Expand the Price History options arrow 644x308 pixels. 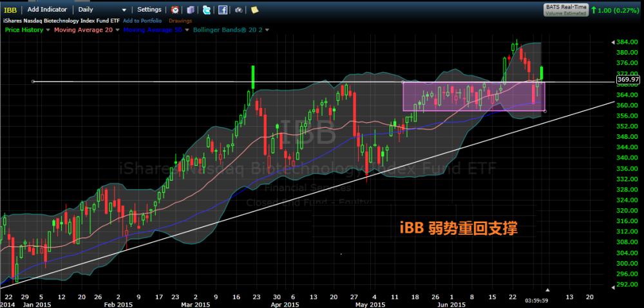48,30
